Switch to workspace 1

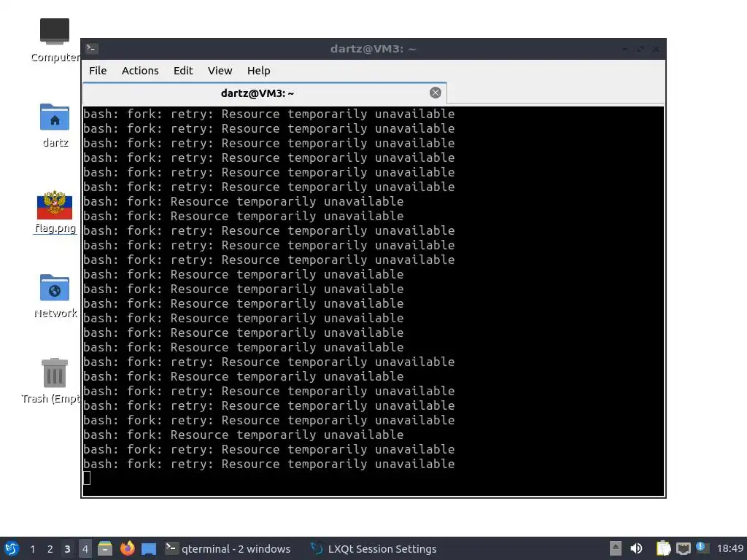[32, 548]
